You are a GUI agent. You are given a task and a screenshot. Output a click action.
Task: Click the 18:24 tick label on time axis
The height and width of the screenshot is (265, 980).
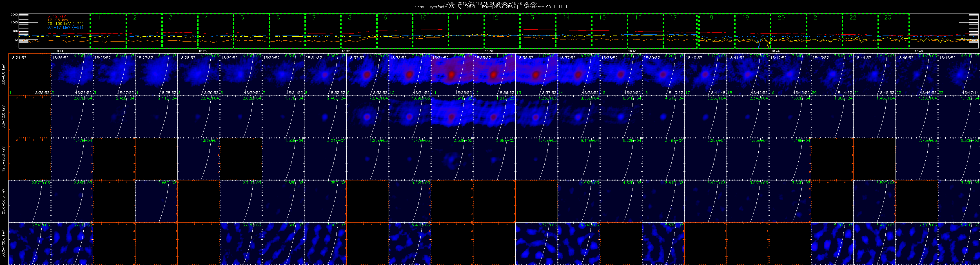pos(59,51)
